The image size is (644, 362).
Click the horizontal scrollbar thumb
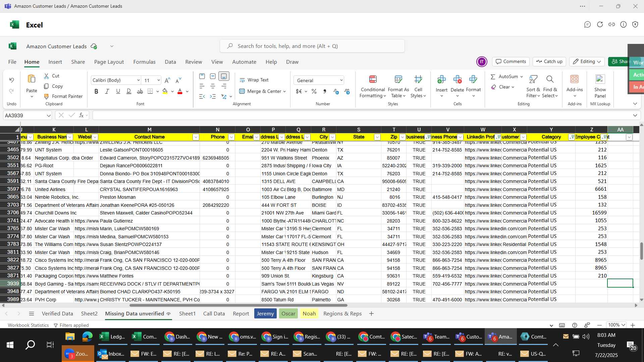(x=238, y=305)
